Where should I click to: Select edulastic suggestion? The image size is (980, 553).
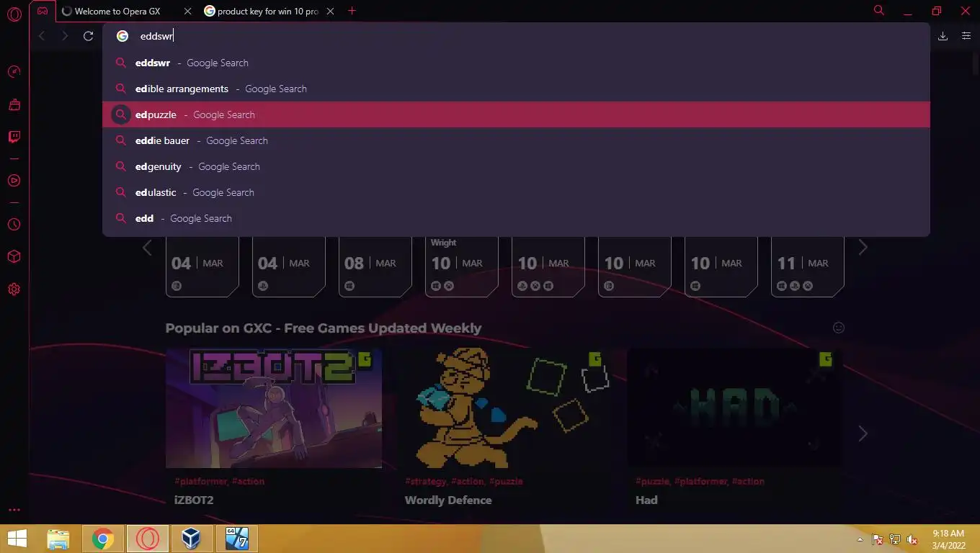[x=516, y=192]
